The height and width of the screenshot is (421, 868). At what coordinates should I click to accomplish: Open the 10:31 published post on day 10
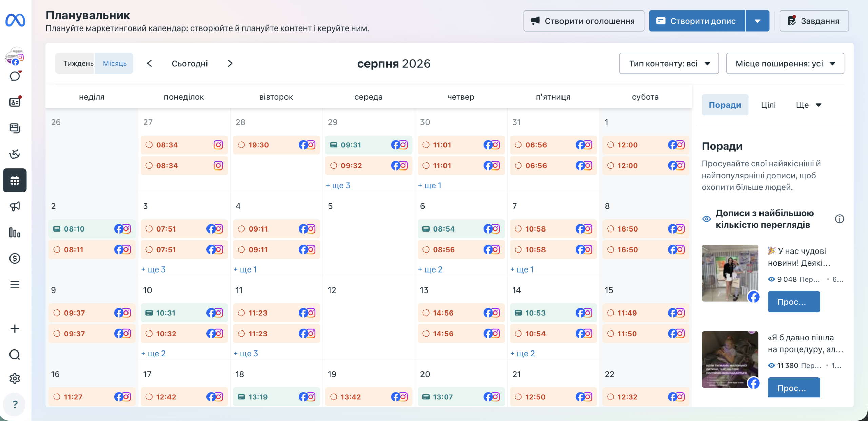pyautogui.click(x=184, y=313)
